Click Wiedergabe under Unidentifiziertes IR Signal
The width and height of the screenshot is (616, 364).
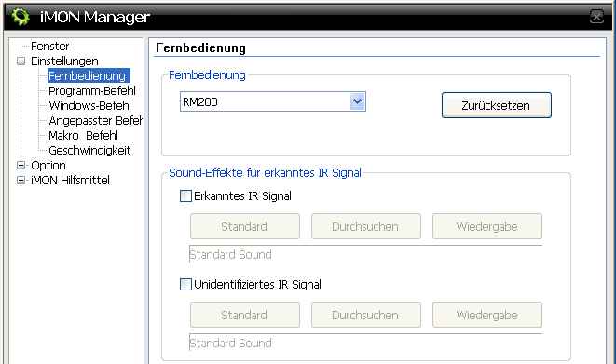(487, 315)
